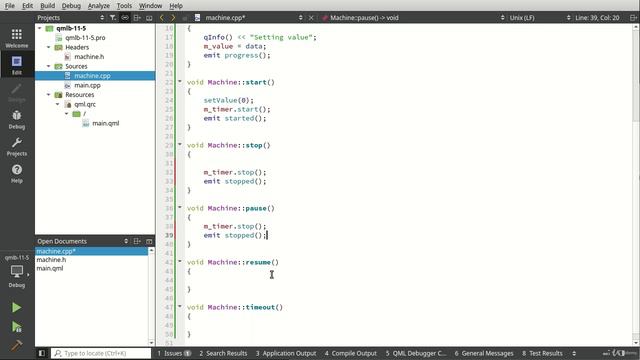This screenshot has height=360, width=640.
Task: Collapse the Sources folder
Action: pyautogui.click(x=49, y=66)
